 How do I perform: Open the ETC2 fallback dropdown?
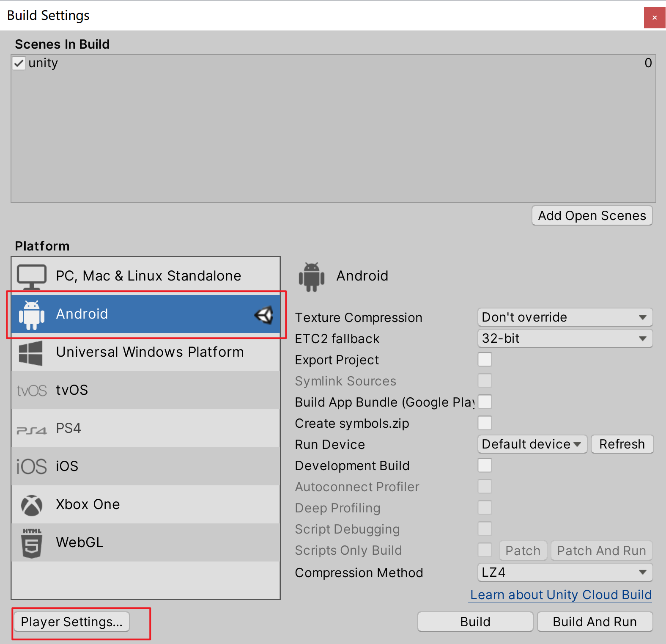tap(565, 339)
